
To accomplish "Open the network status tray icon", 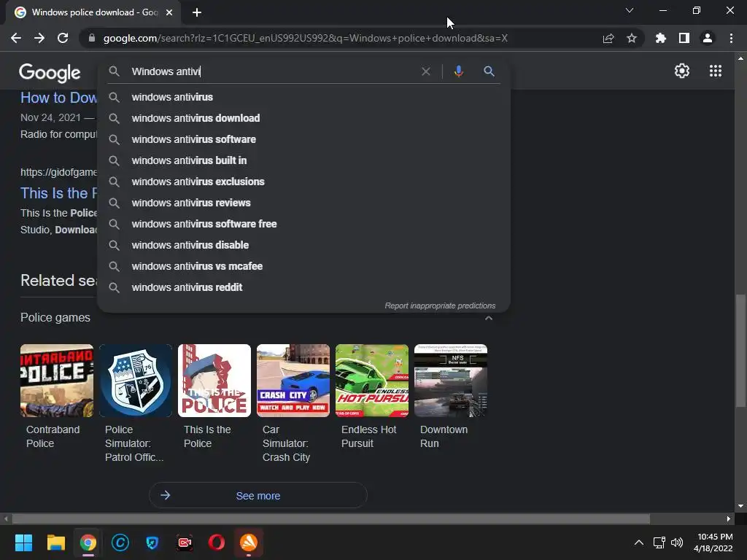I will click(659, 542).
